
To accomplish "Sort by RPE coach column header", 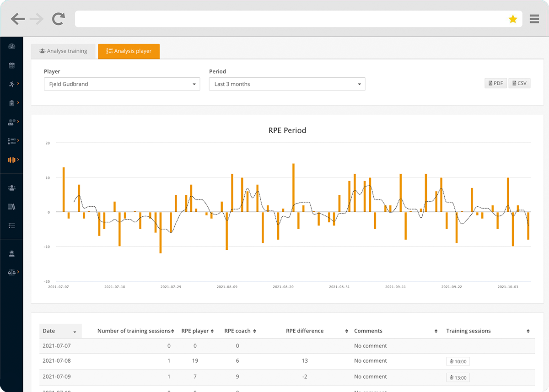I will point(240,331).
